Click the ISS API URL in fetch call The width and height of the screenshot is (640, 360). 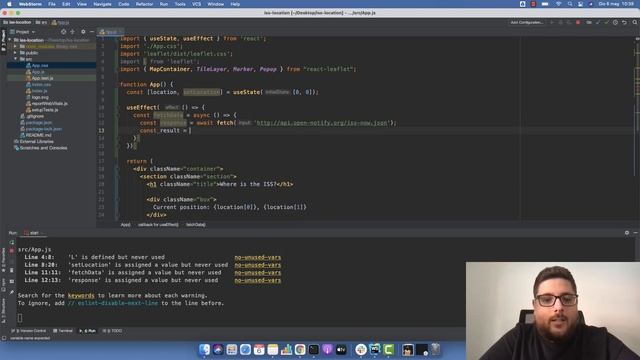click(x=322, y=122)
